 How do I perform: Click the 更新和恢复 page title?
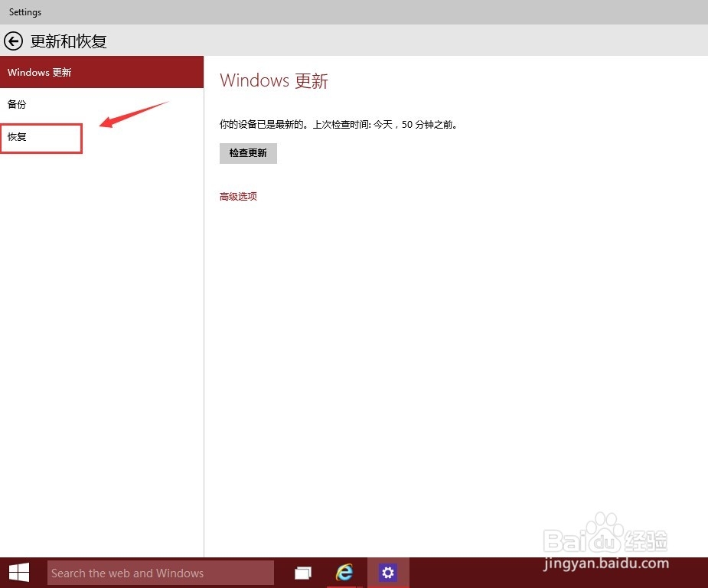[68, 41]
